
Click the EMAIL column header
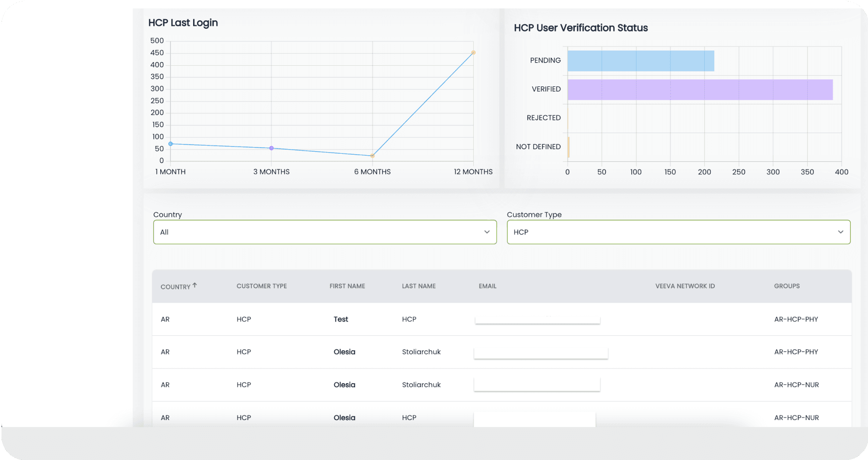pyautogui.click(x=487, y=286)
